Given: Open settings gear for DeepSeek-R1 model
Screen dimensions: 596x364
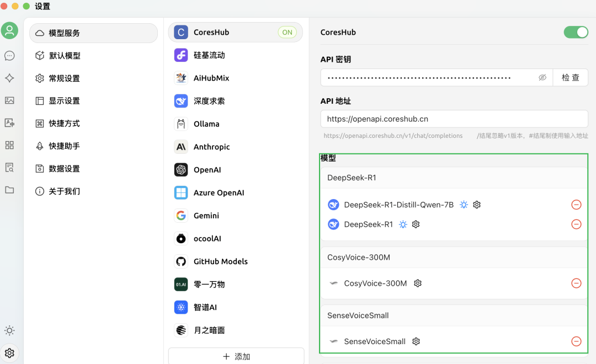Looking at the screenshot, I should [x=416, y=224].
